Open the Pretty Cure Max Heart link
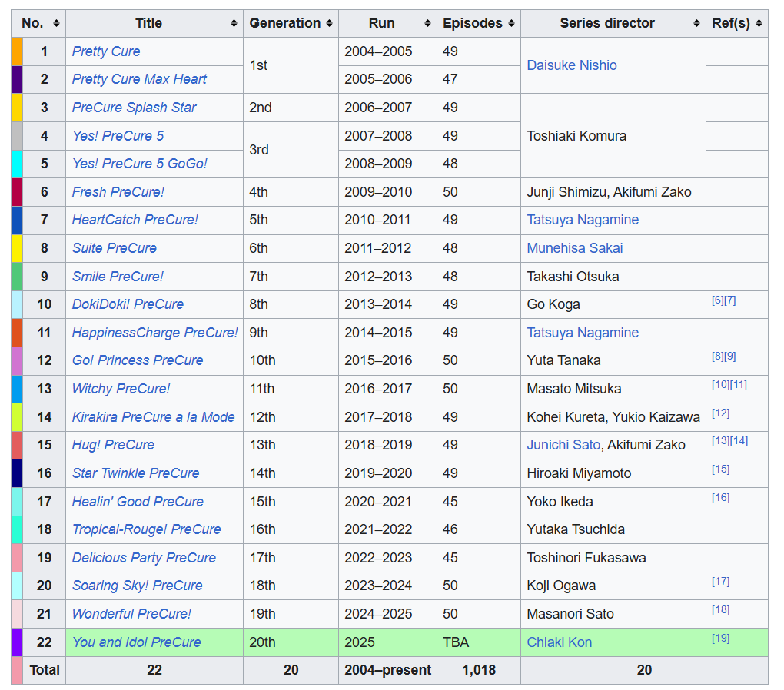The image size is (784, 690). click(139, 79)
